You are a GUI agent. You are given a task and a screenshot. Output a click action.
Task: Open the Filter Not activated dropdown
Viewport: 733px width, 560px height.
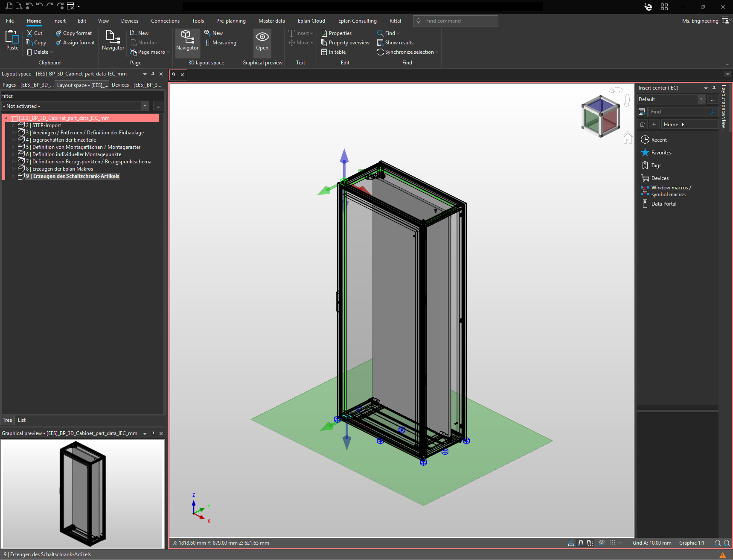145,106
